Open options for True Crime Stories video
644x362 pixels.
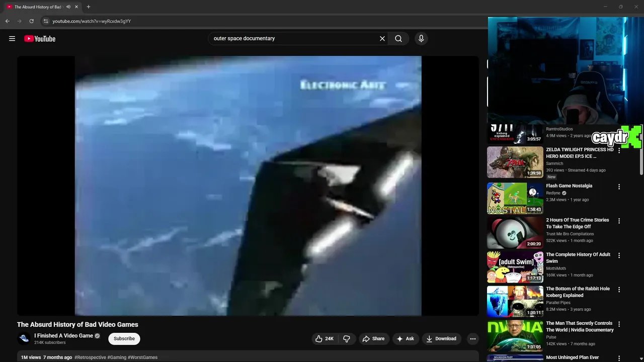[619, 221]
